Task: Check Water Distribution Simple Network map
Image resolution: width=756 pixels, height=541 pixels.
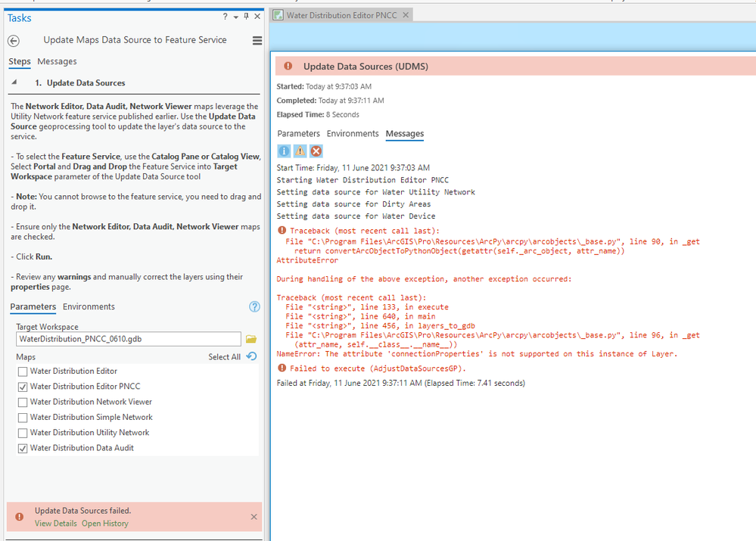Action: (x=23, y=418)
